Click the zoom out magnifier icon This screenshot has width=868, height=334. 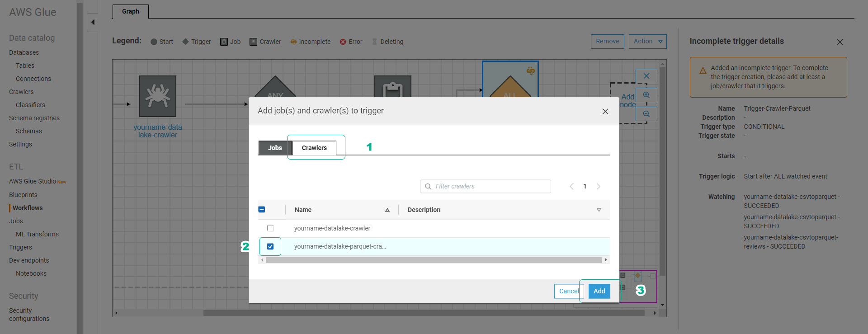tap(646, 114)
